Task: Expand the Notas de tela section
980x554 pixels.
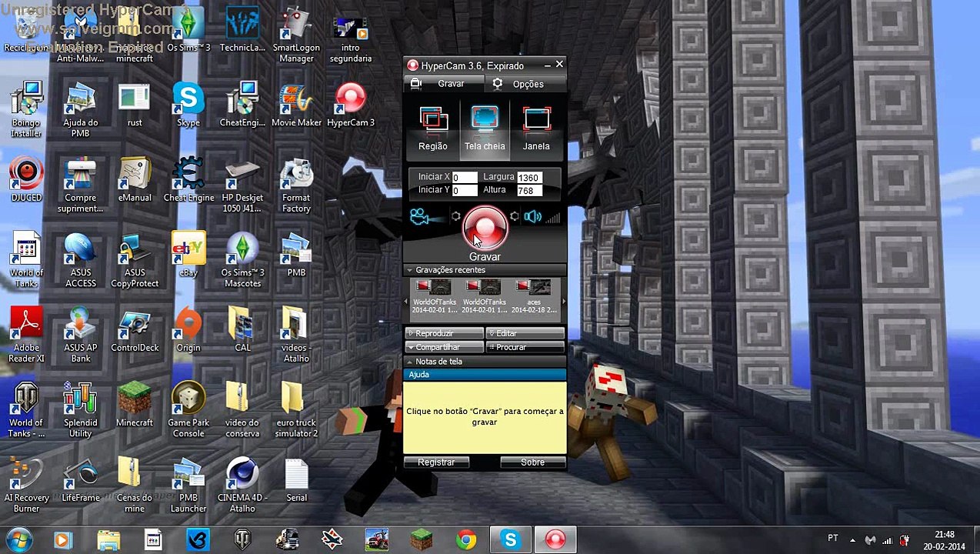Action: [485, 362]
